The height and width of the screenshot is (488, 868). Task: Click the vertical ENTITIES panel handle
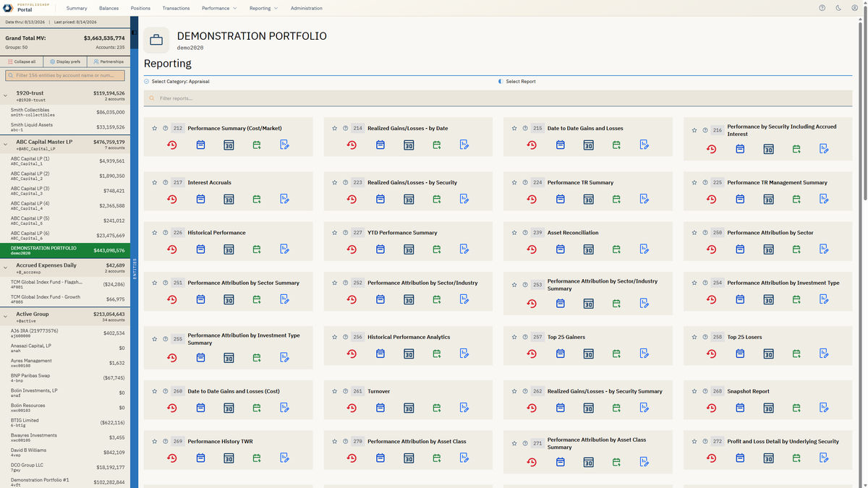point(135,270)
